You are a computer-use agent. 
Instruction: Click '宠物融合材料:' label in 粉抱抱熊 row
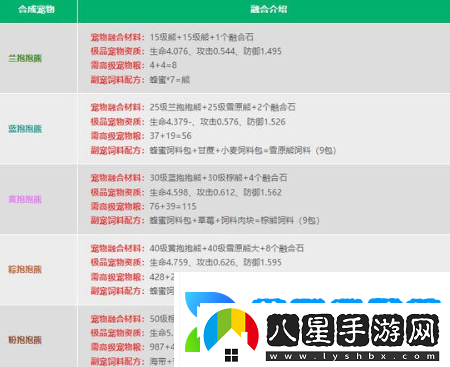click(118, 319)
